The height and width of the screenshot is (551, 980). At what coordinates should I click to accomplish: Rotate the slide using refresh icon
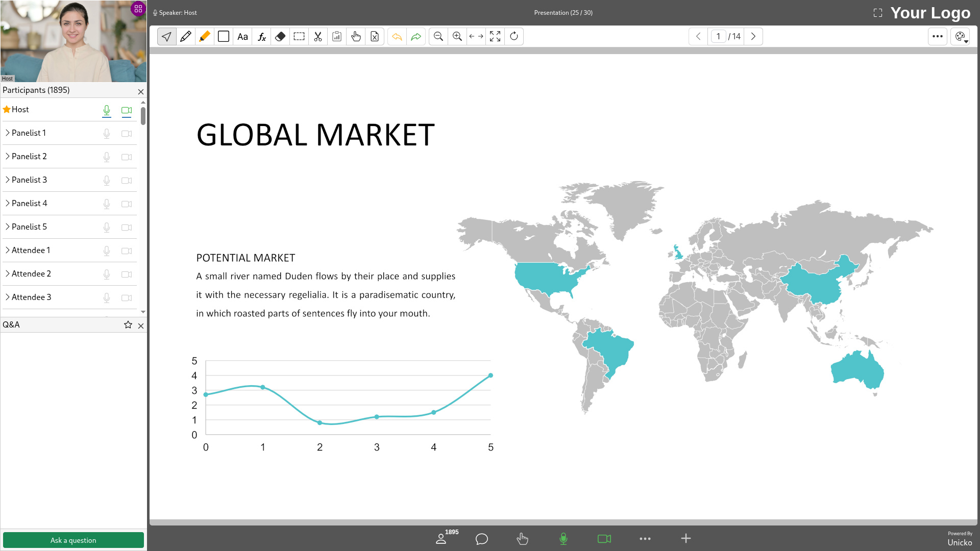pos(514,36)
